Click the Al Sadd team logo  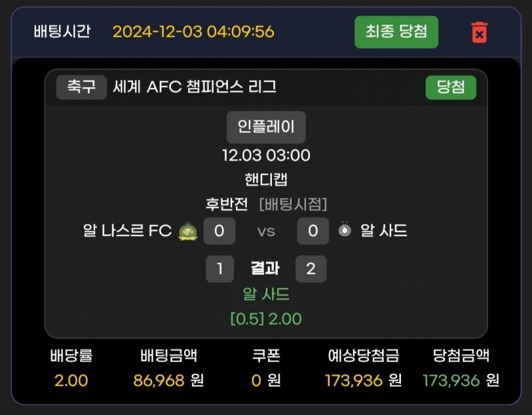[344, 231]
